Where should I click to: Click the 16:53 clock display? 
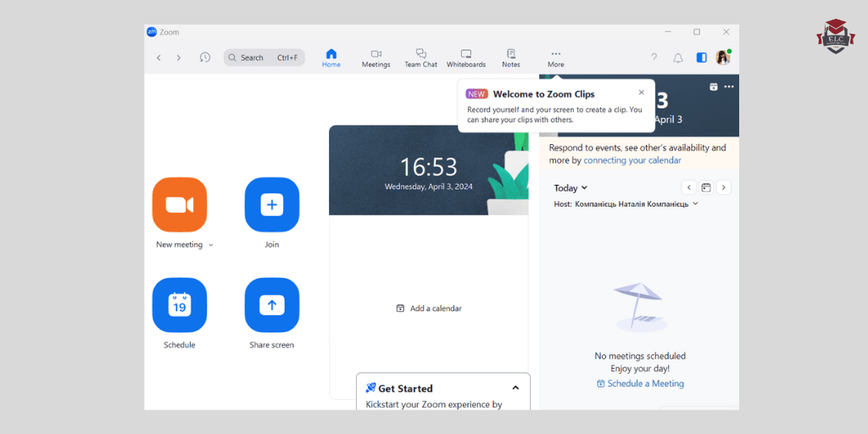[x=428, y=167]
